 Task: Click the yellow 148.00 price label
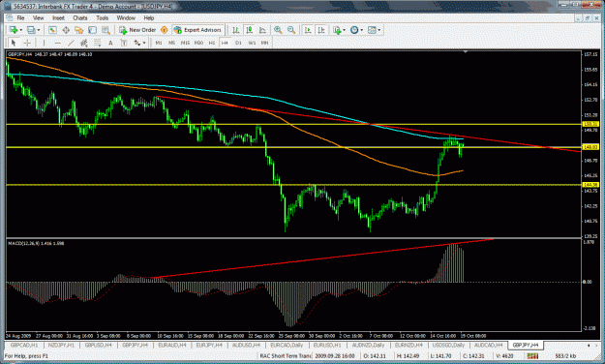590,147
